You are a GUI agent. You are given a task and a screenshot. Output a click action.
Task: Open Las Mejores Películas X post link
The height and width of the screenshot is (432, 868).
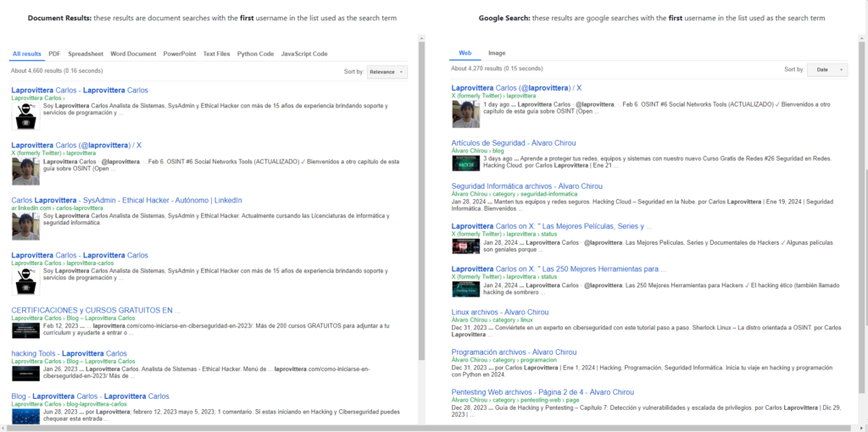pyautogui.click(x=551, y=226)
